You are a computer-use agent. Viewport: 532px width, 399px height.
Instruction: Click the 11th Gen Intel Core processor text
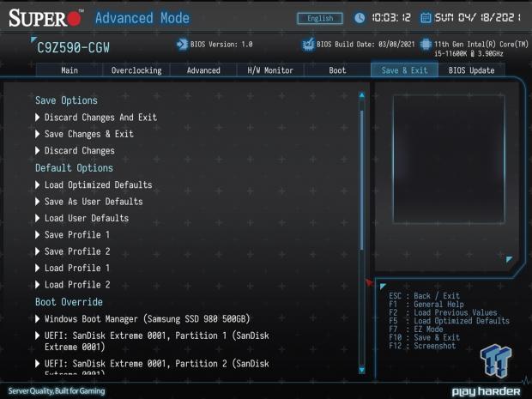click(481, 49)
